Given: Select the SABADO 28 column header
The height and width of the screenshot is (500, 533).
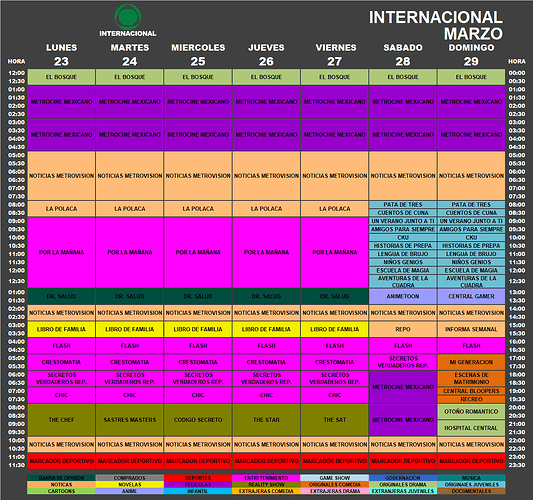Looking at the screenshot, I should tap(403, 54).
